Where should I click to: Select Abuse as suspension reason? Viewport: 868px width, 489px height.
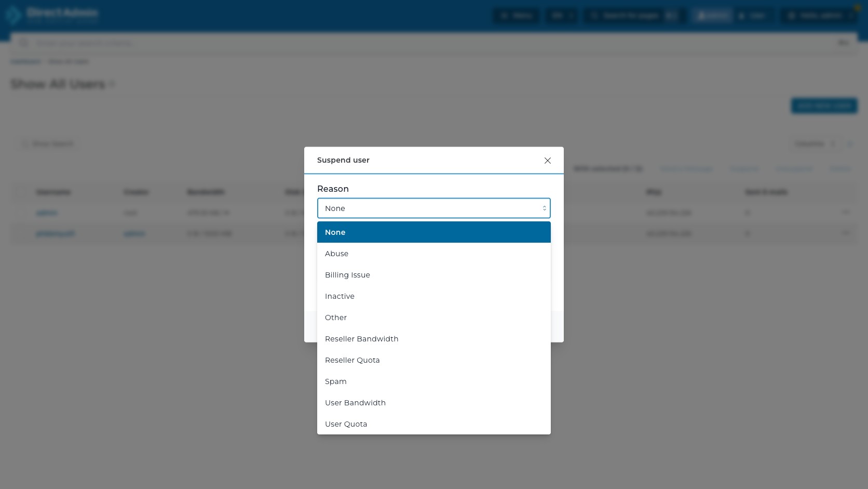(x=433, y=254)
